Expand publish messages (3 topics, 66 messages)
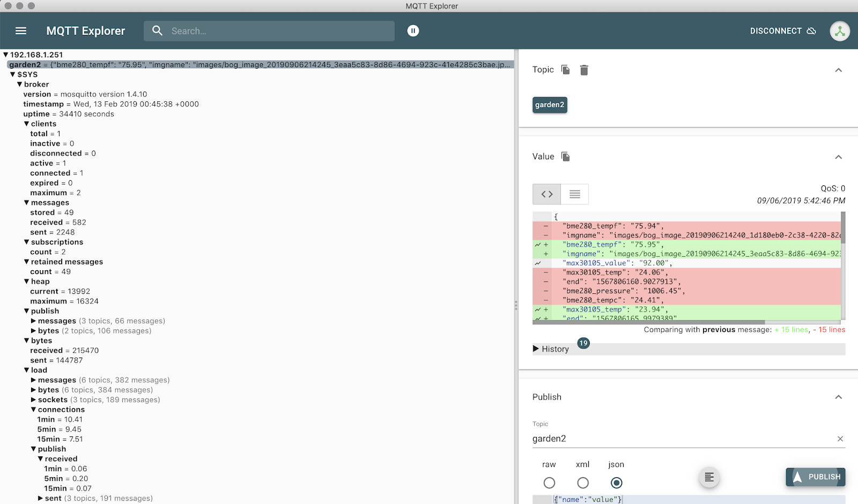Screen dimensions: 858x504 pos(34,321)
